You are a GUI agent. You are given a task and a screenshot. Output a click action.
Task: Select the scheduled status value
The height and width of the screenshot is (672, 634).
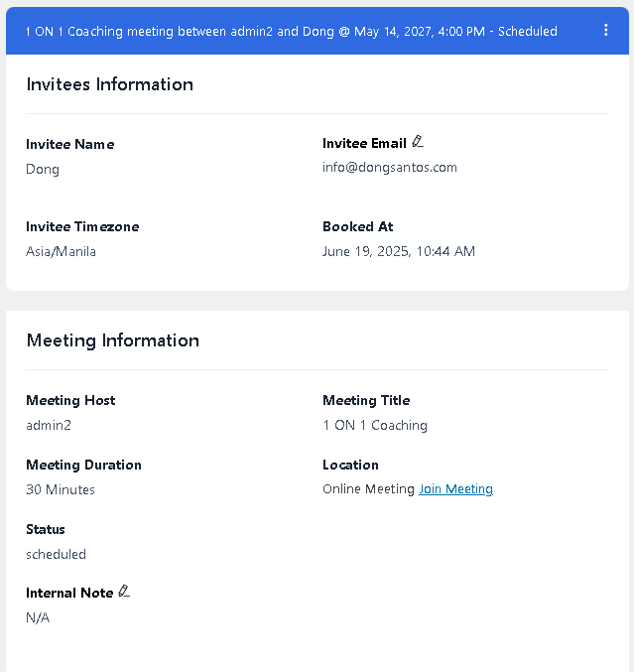pyautogui.click(x=57, y=554)
